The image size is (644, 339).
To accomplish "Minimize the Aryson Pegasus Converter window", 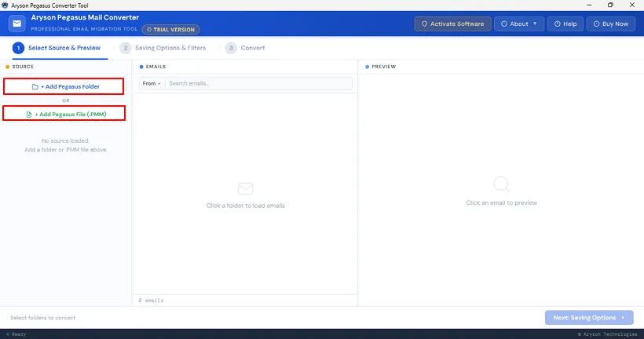I will pos(589,5).
